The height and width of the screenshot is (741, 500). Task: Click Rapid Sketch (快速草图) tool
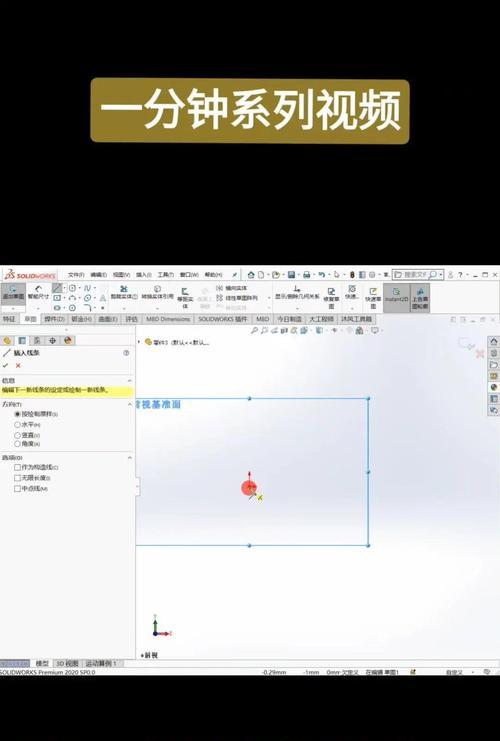click(373, 298)
